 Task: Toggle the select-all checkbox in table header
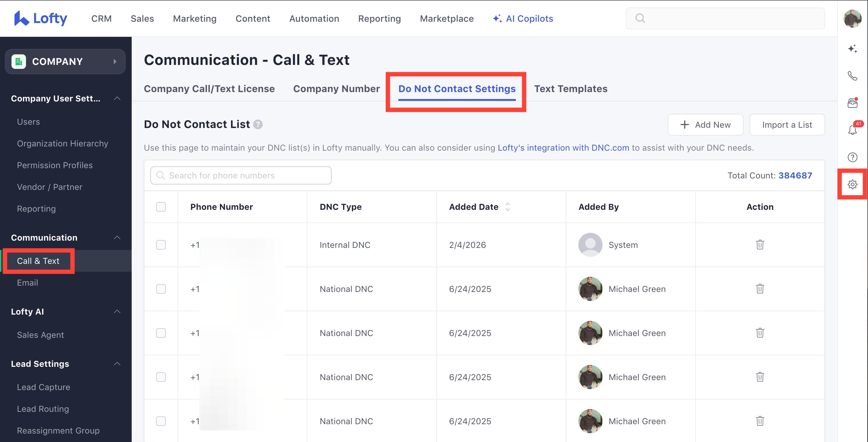coord(161,207)
